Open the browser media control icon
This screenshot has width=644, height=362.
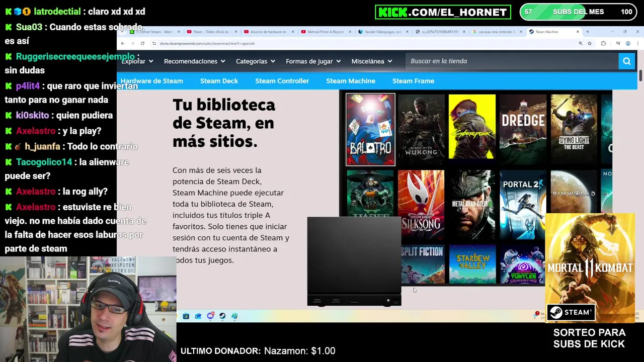pos(618,43)
